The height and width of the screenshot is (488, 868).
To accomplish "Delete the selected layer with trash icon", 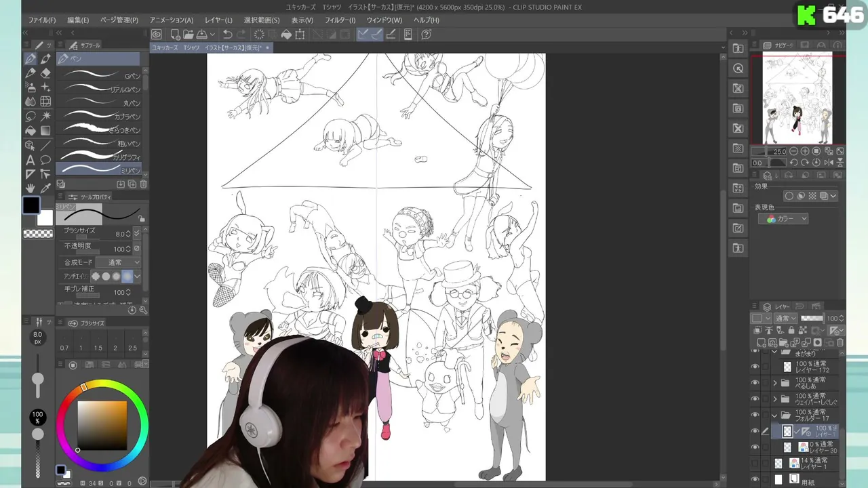I will 840,343.
